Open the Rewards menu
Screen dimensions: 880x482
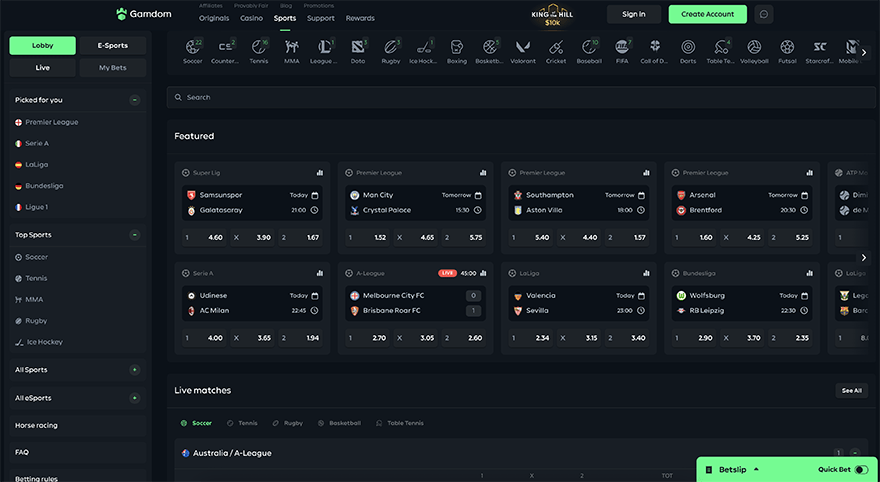tap(360, 18)
